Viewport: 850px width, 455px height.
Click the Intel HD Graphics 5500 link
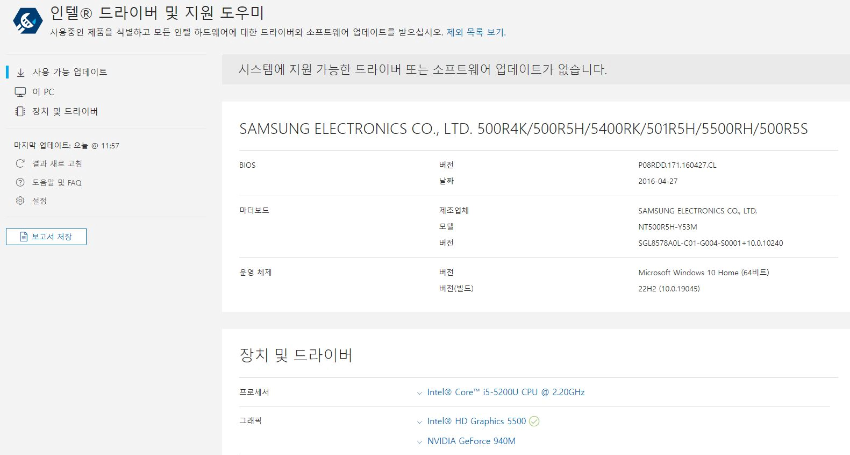476,421
